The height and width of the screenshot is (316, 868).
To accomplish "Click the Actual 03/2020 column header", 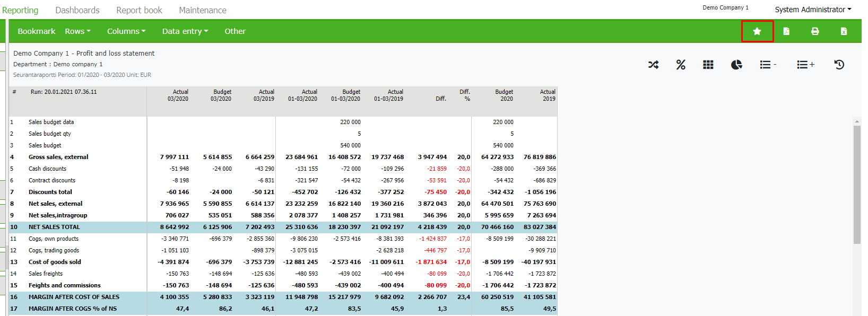I will tap(178, 95).
